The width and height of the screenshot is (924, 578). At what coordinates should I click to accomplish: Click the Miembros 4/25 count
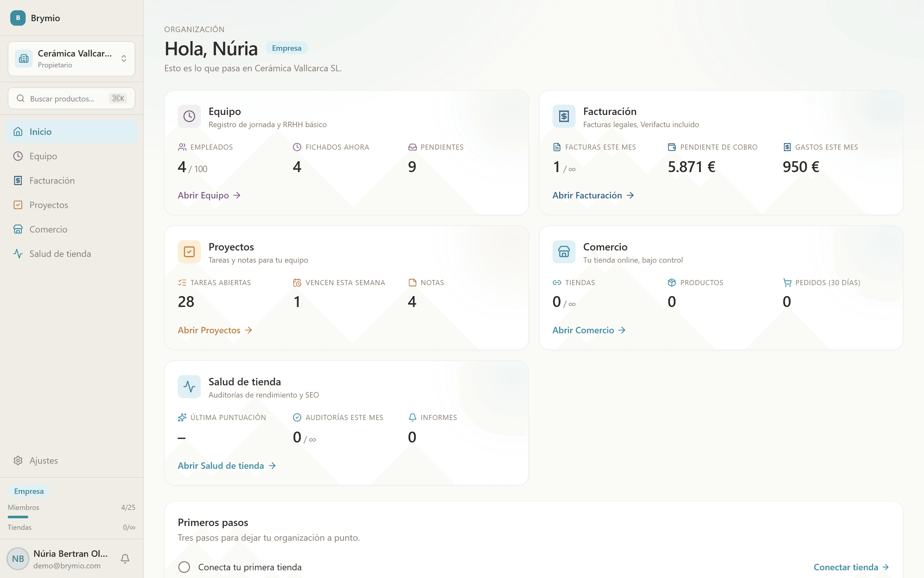click(128, 508)
